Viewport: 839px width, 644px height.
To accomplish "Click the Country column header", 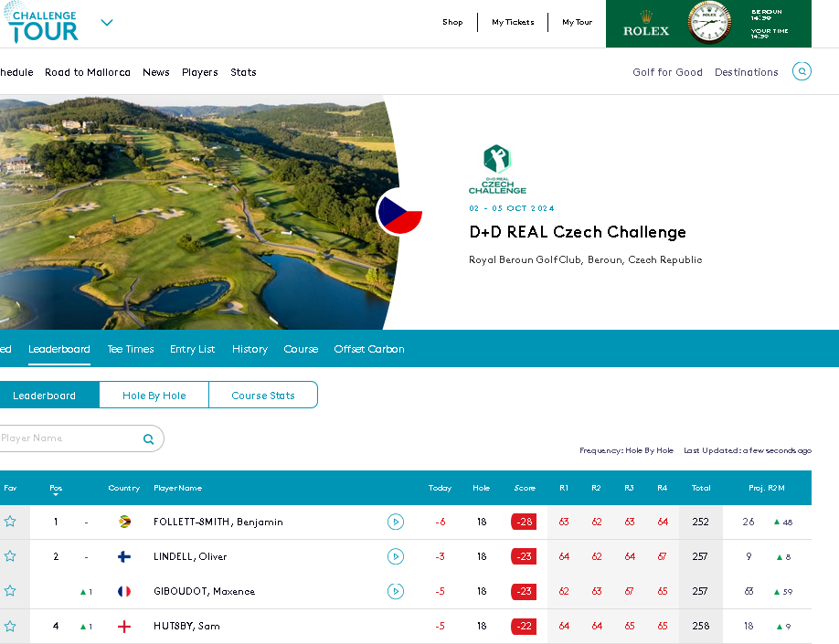I will pos(123,488).
